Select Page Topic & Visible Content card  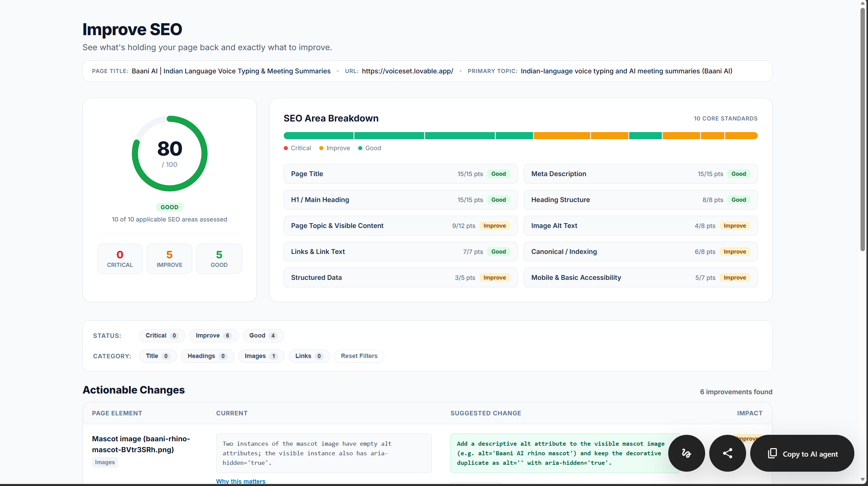click(x=401, y=226)
